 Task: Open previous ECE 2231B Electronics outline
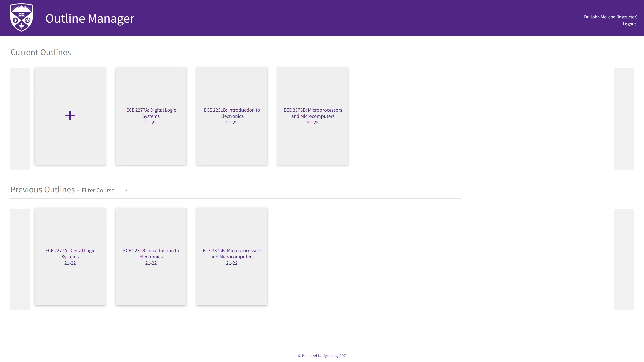pos(151,257)
